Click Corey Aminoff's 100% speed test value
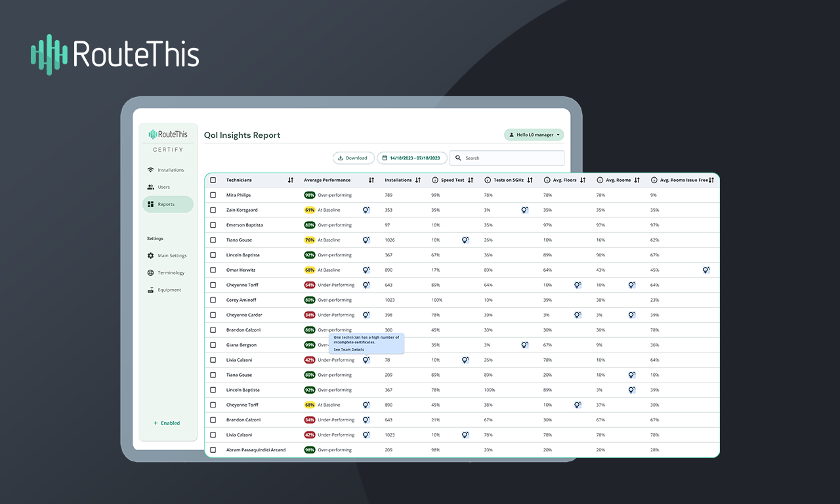 point(436,300)
